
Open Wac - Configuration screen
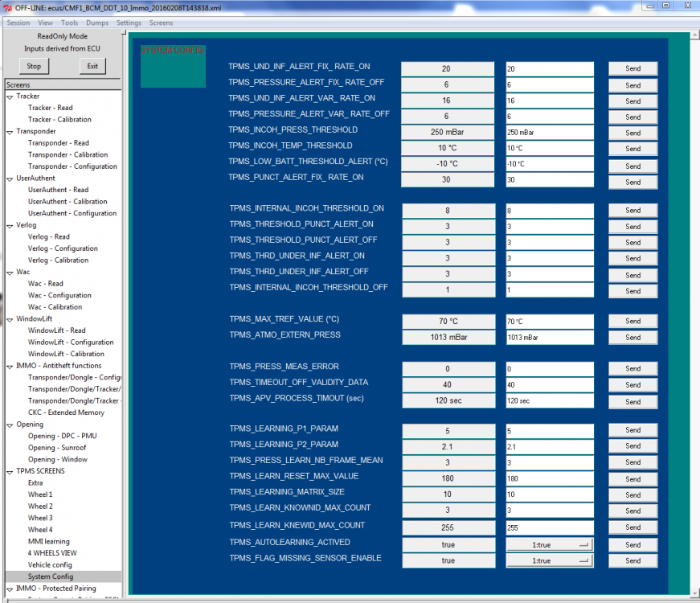tap(59, 295)
